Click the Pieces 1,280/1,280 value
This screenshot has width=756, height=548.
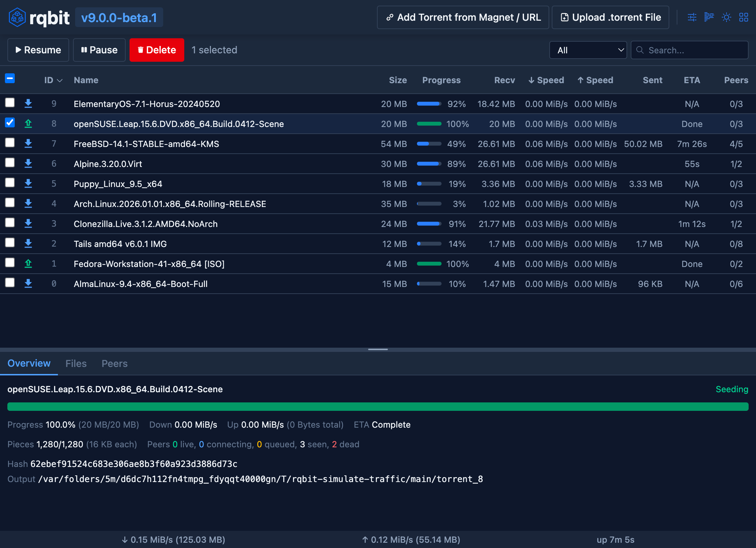pos(60,445)
